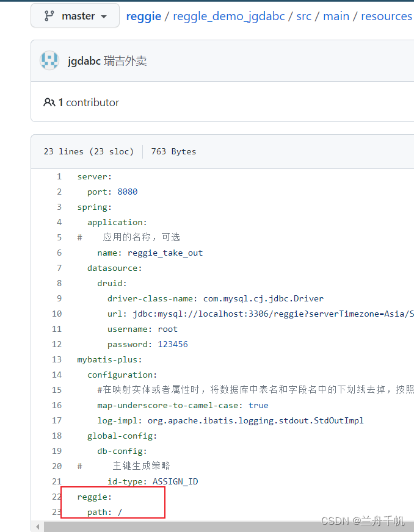The height and width of the screenshot is (532, 414).
Task: Select line number 1
Action: point(59,176)
